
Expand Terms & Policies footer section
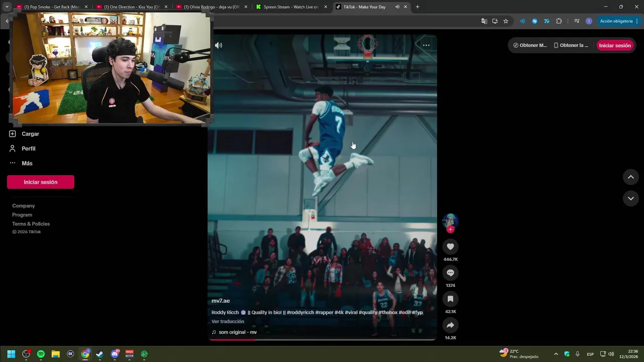pos(31,224)
